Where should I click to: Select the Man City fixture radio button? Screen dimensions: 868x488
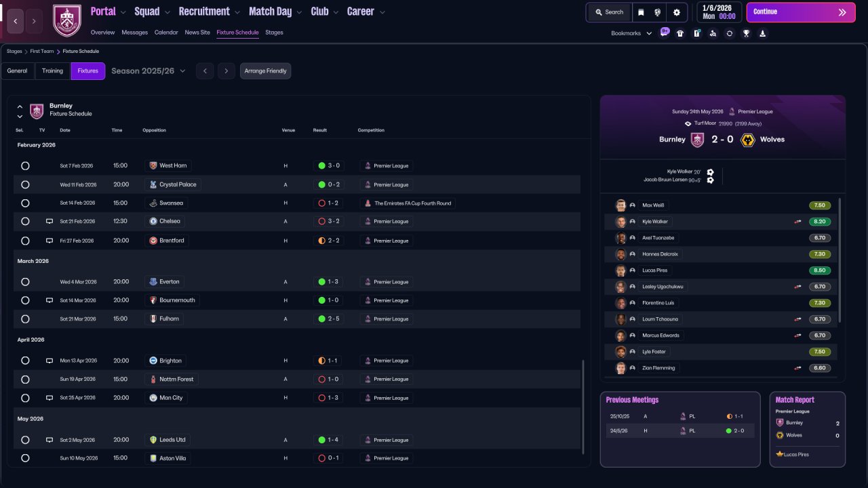point(25,398)
